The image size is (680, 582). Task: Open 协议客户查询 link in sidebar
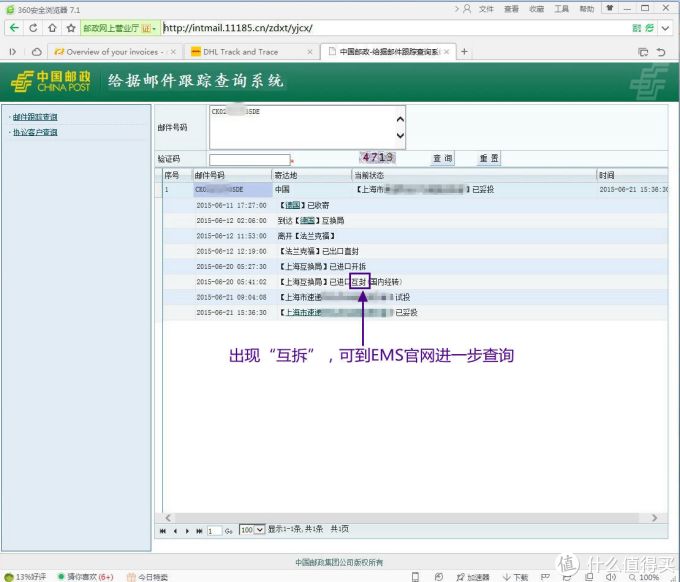click(35, 132)
